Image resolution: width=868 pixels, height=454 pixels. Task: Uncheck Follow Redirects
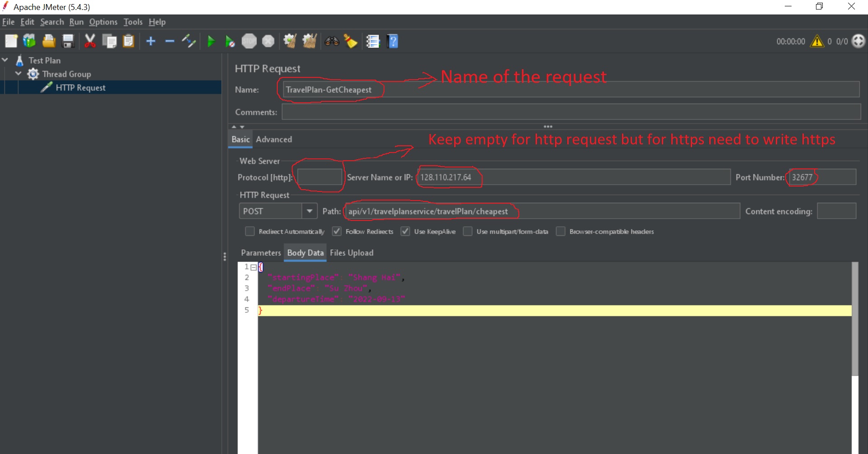pos(337,231)
